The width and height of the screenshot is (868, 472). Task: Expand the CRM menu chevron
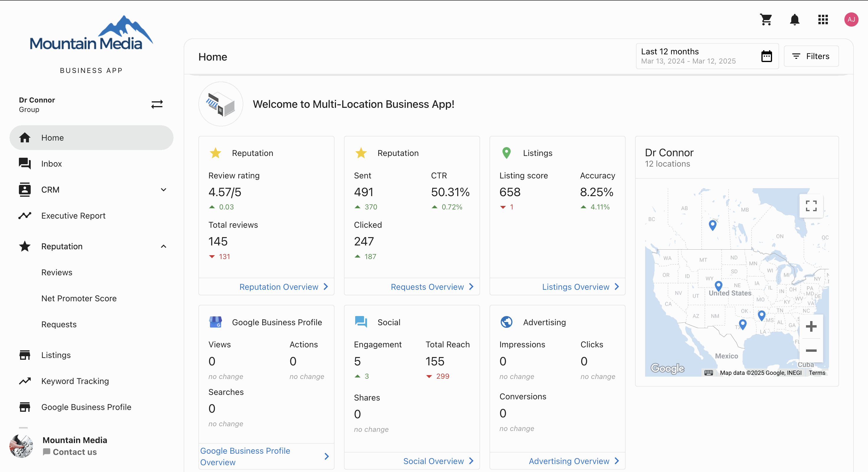click(x=164, y=189)
